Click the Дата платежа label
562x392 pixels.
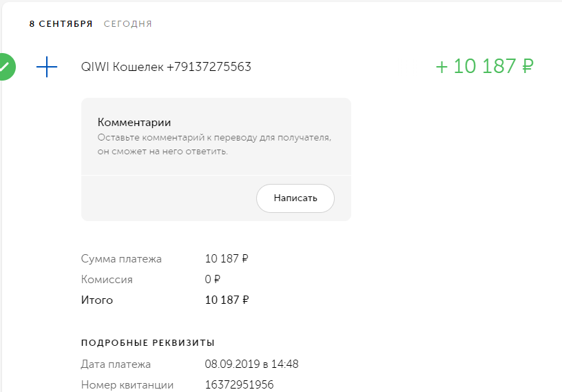(x=116, y=364)
